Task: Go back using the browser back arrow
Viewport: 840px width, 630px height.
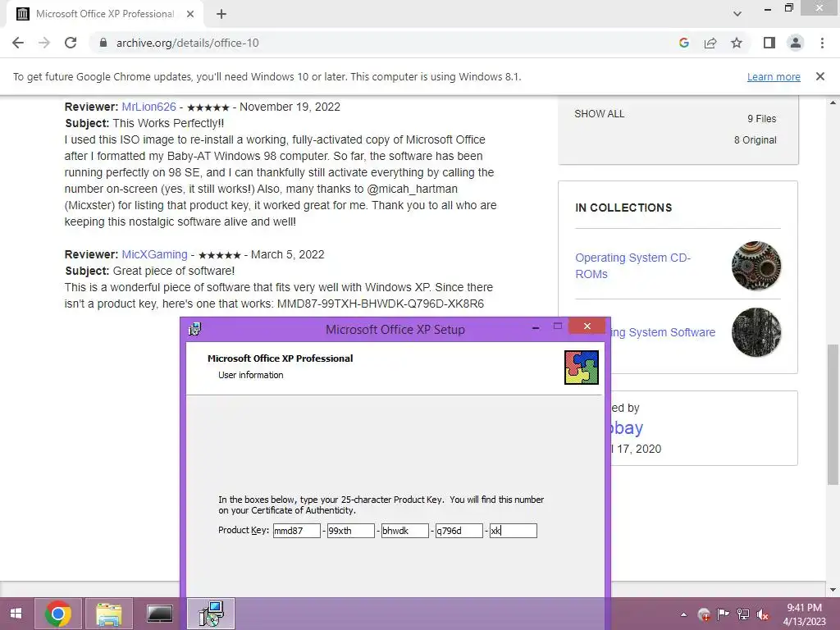Action: pyautogui.click(x=18, y=43)
